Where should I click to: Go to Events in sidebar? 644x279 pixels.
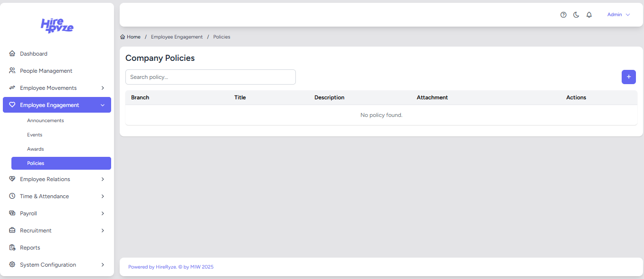[x=35, y=135]
